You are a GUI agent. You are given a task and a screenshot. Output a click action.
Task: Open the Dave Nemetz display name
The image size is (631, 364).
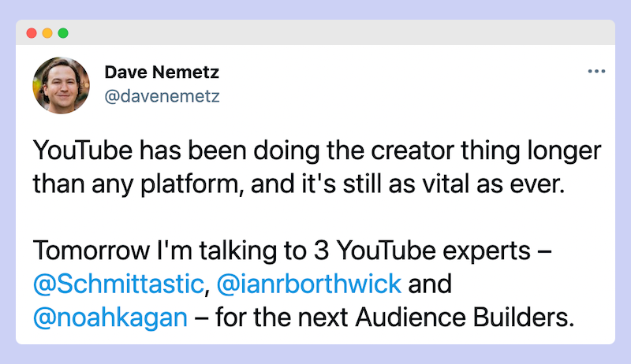click(162, 72)
